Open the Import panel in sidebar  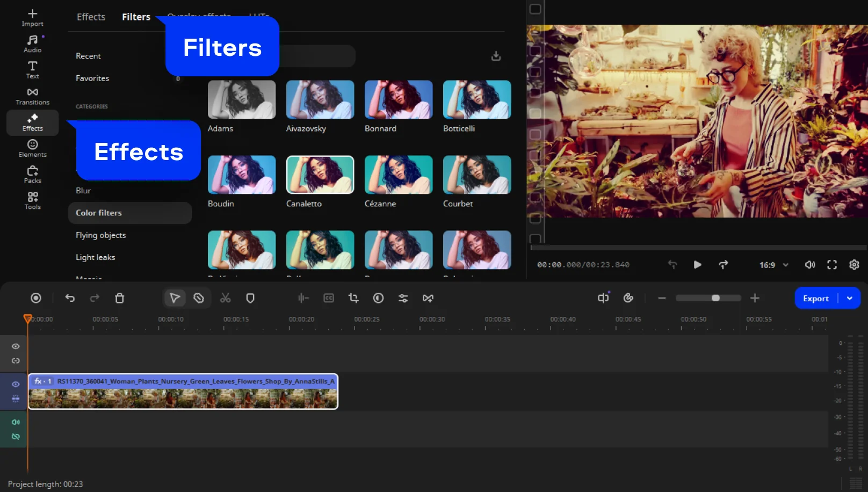[32, 17]
